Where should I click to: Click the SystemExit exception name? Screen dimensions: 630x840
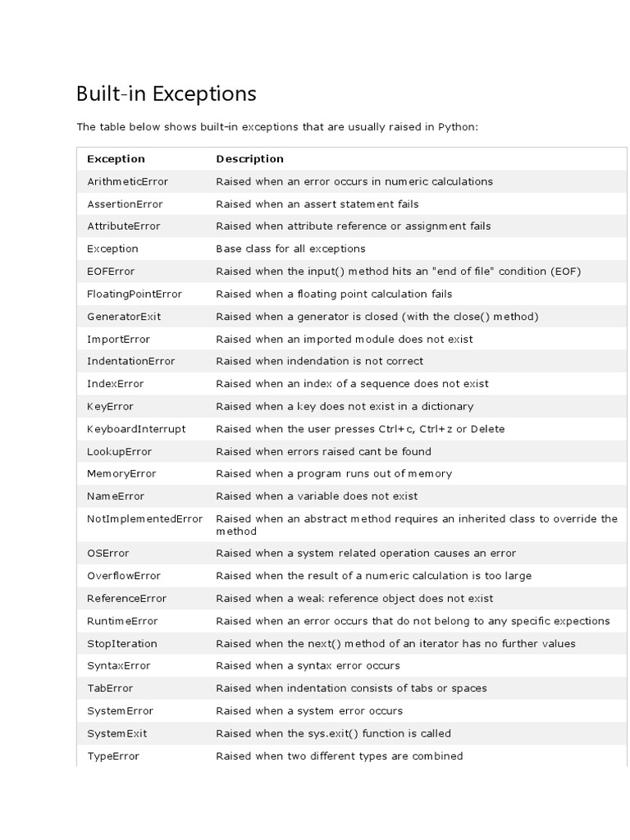pos(116,733)
